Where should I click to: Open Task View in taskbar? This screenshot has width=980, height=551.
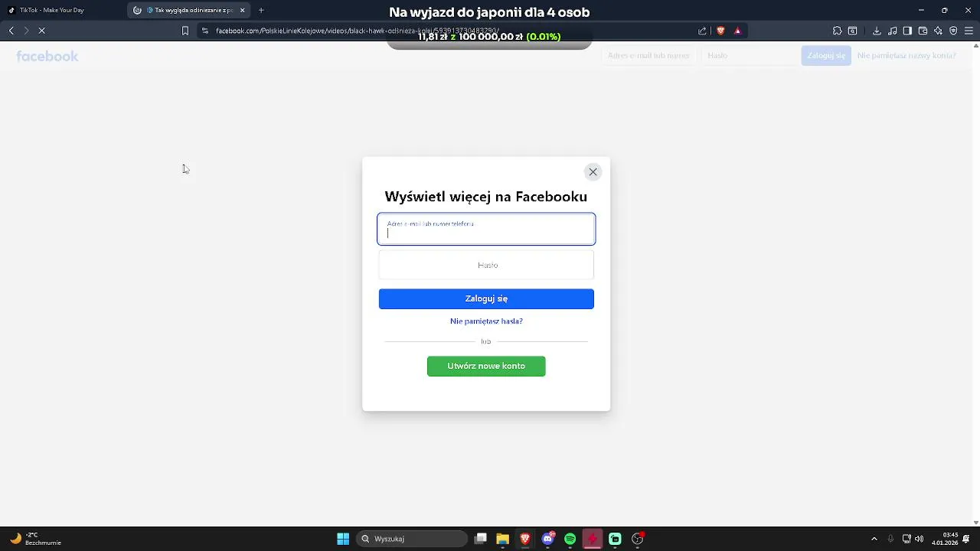[x=481, y=539]
